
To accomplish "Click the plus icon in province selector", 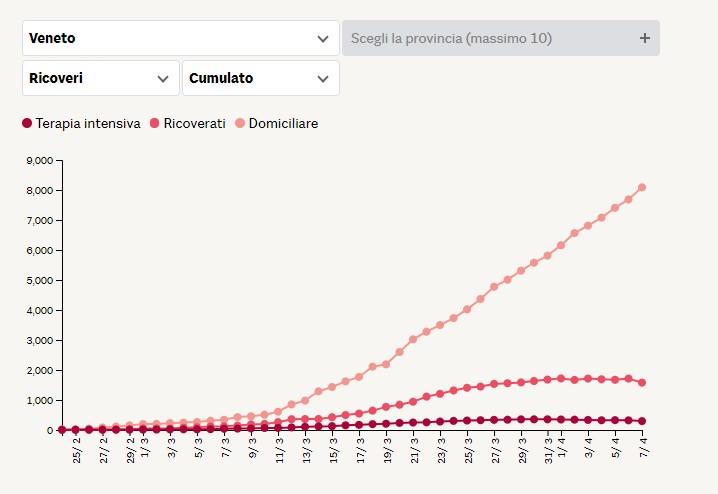I will (x=644, y=38).
